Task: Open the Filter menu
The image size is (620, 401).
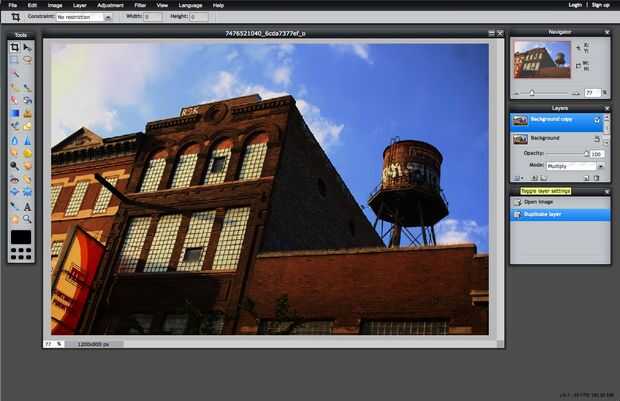Action: click(140, 5)
